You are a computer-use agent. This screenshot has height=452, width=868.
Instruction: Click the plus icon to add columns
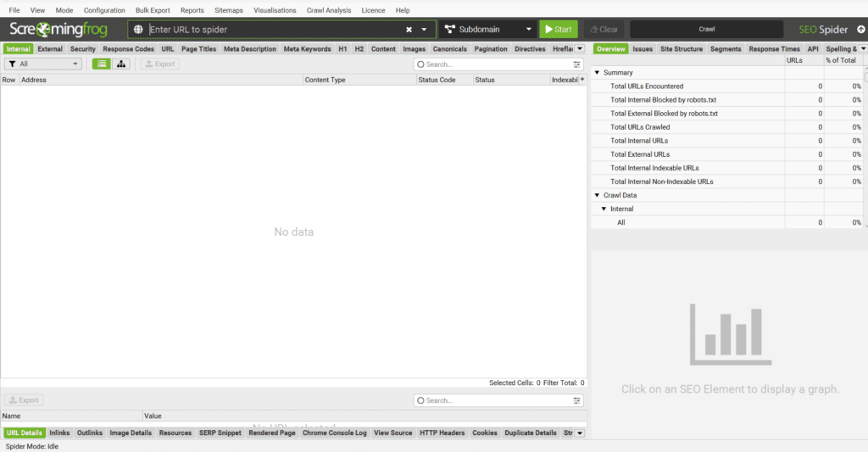pos(581,80)
